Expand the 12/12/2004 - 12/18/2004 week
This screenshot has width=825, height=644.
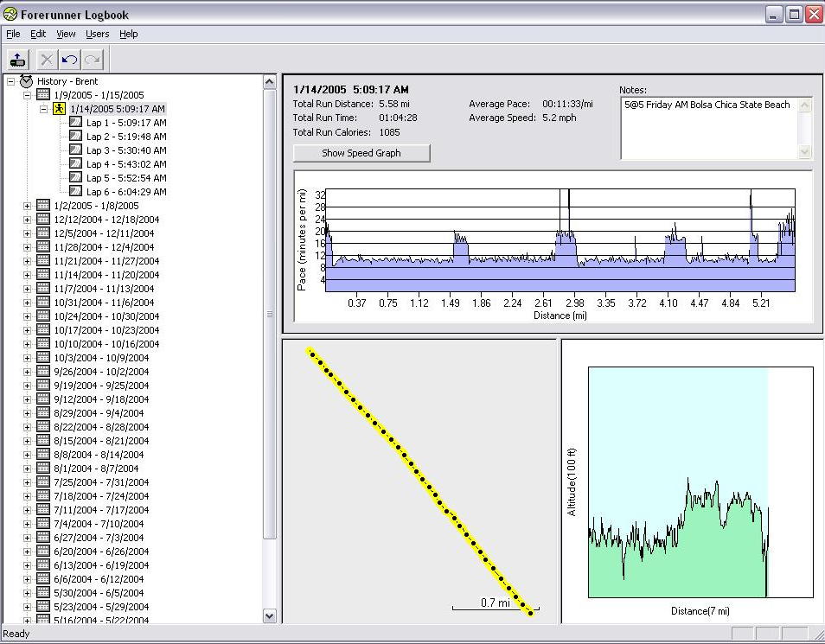28,220
